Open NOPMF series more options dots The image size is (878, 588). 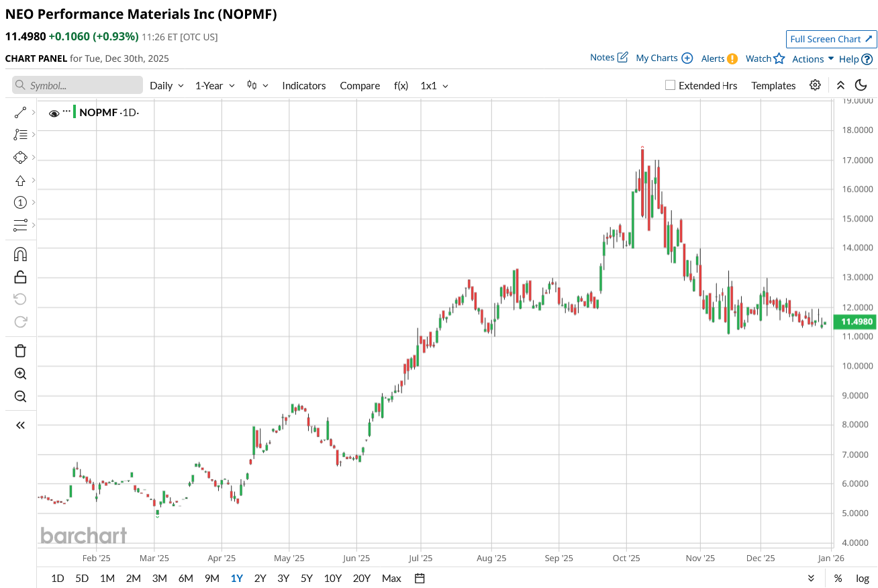(66, 110)
